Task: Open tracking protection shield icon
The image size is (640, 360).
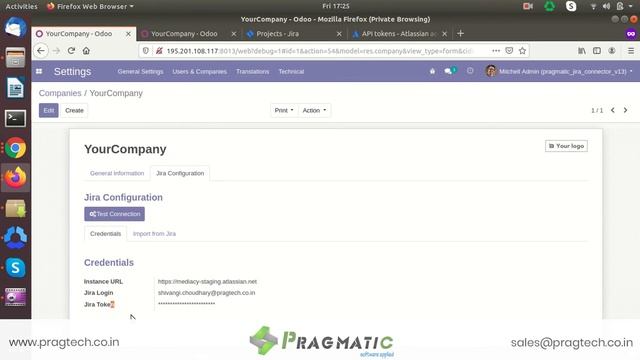Action: [146, 51]
